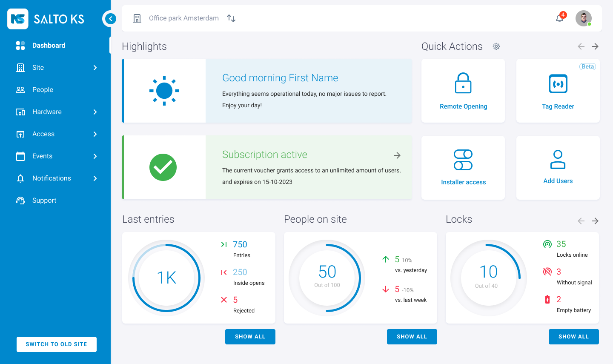The height and width of the screenshot is (364, 613).
Task: Expand the Hardware submenu
Action: pos(95,112)
